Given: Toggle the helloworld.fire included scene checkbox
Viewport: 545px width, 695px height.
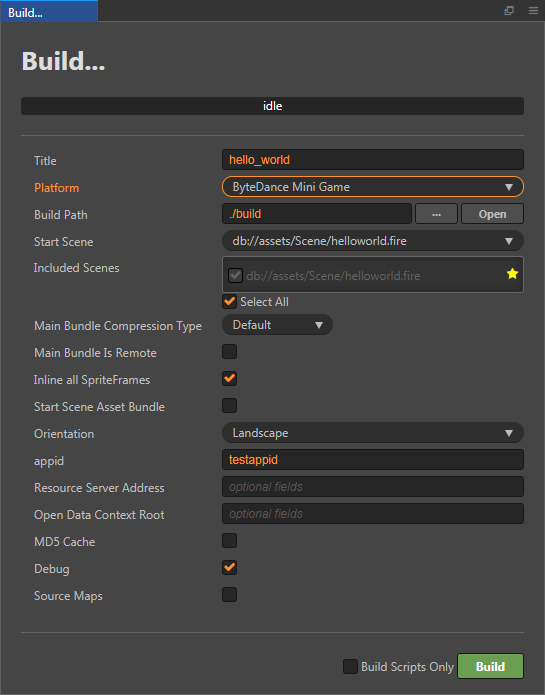Looking at the screenshot, I should (x=235, y=275).
